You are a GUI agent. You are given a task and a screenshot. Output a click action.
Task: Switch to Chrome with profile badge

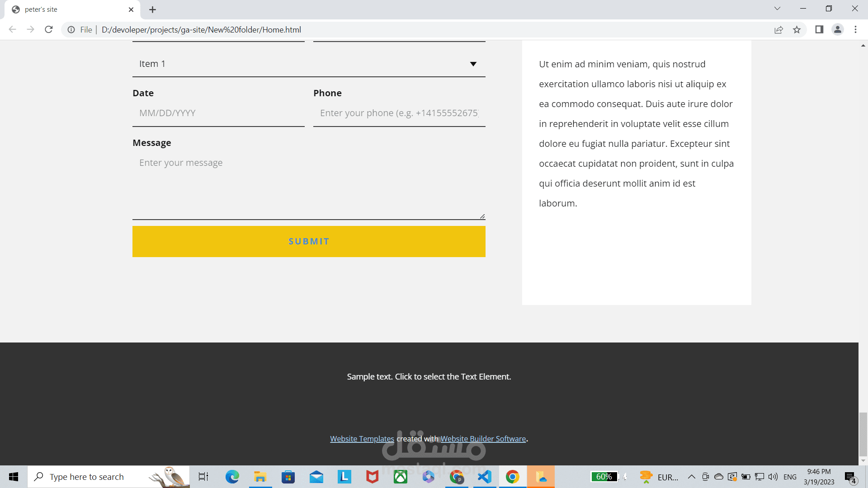457,477
